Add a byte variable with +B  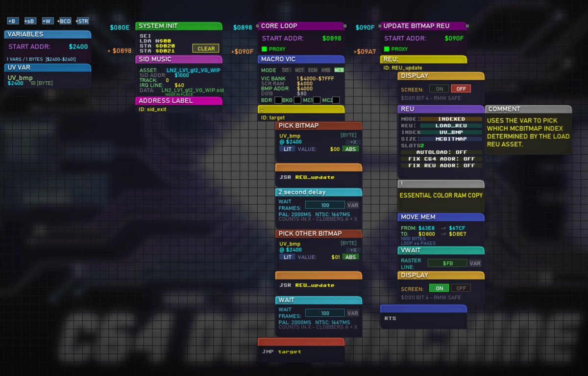pos(13,21)
